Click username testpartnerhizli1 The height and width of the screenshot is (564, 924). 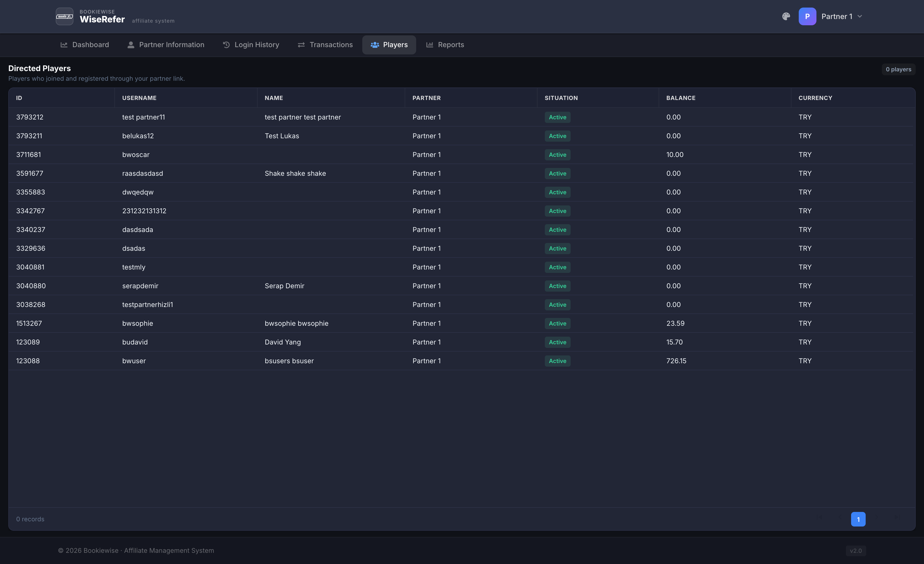tap(148, 304)
